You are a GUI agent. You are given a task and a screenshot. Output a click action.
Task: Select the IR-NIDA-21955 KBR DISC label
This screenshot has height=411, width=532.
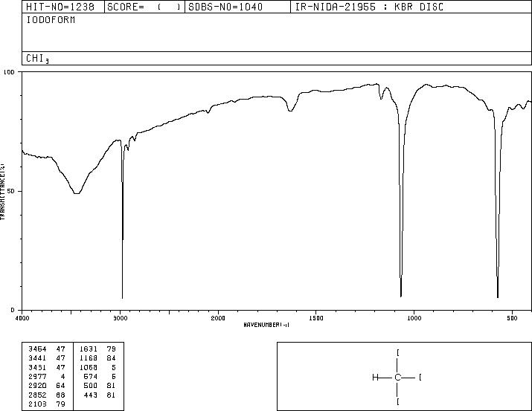point(369,7)
